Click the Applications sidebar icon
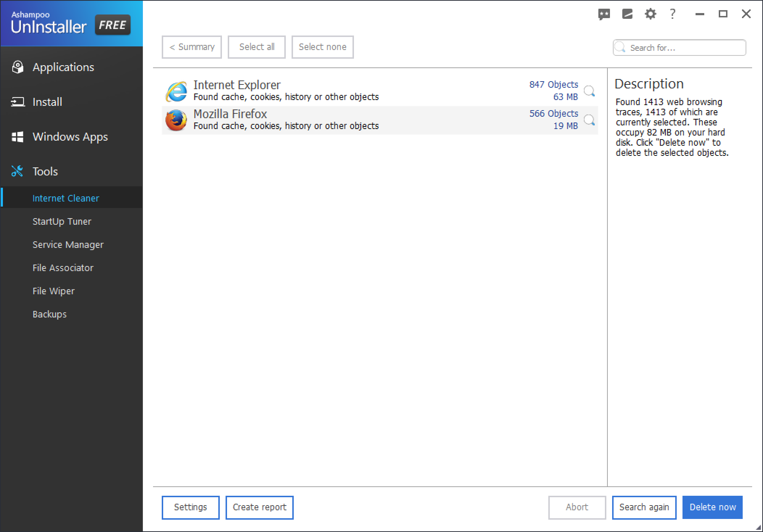 [x=17, y=67]
